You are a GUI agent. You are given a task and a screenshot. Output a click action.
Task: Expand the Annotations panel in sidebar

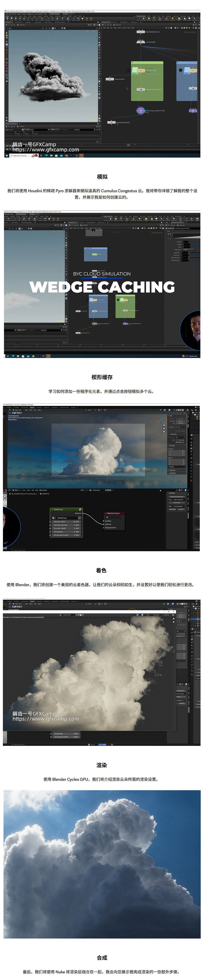click(177, 473)
